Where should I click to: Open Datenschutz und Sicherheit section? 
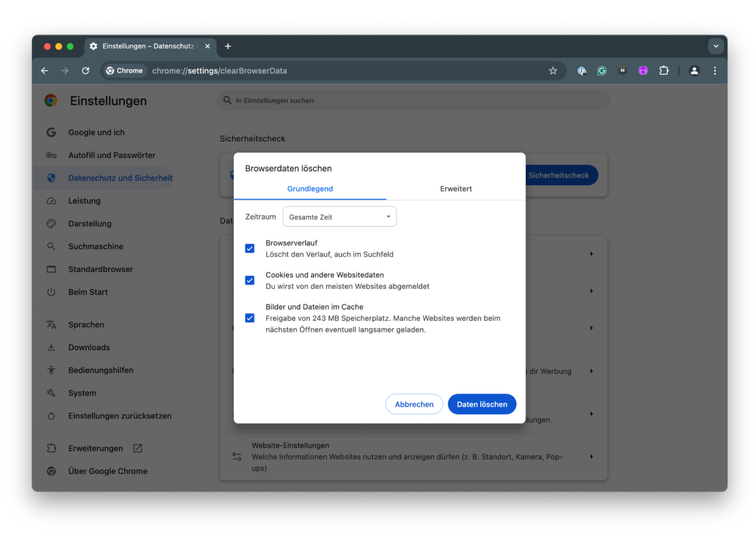coord(120,178)
